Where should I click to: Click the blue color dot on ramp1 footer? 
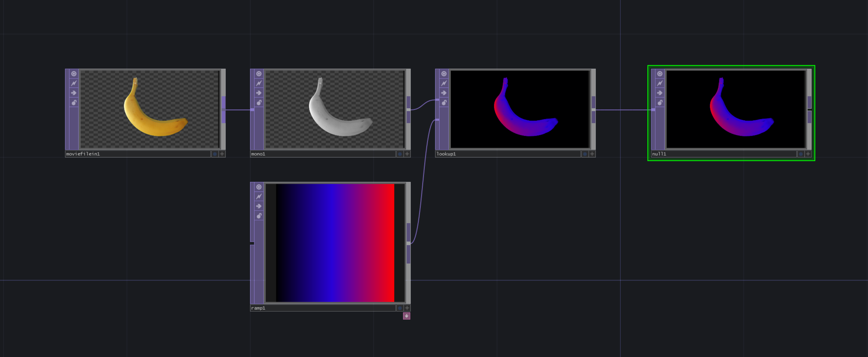400,308
